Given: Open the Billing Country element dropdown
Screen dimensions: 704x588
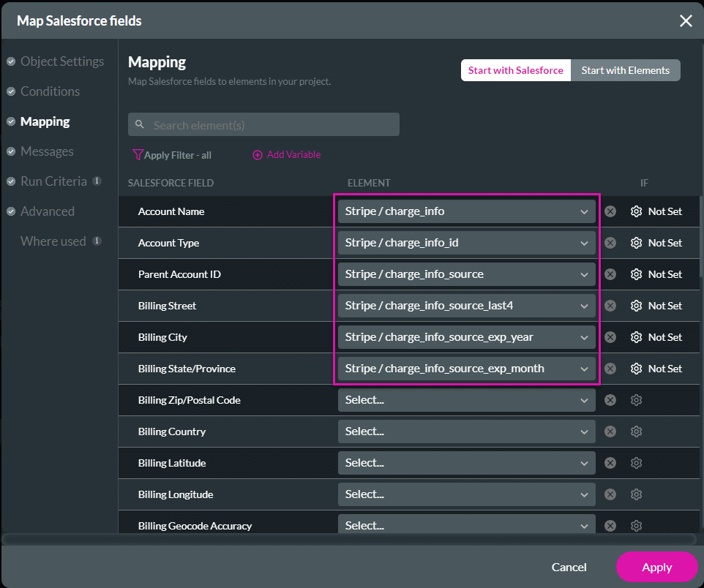Looking at the screenshot, I should [x=466, y=431].
